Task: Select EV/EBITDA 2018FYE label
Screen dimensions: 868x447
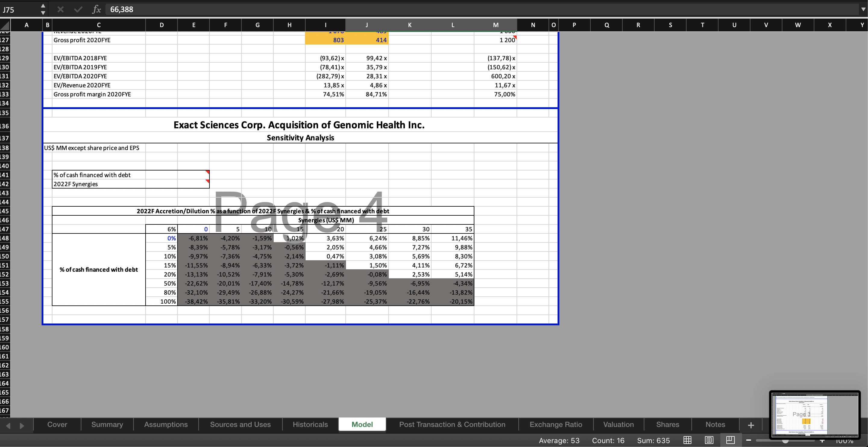Action: [99, 58]
